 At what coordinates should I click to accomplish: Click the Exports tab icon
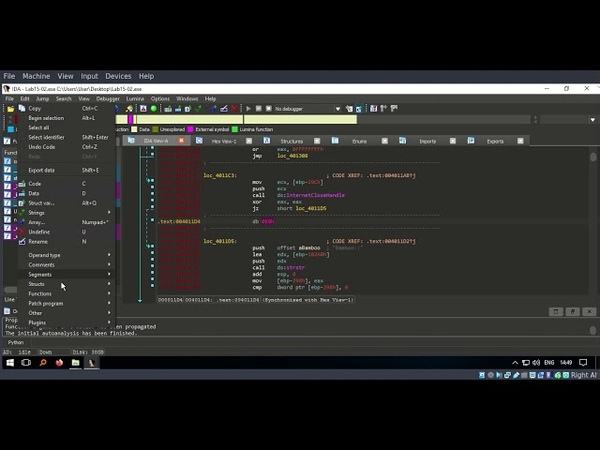[x=471, y=141]
